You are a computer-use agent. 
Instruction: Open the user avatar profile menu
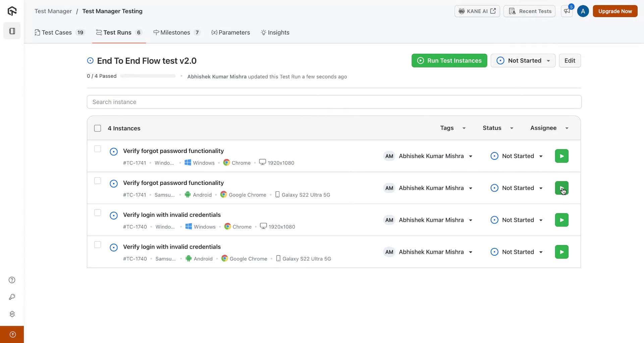583,11
